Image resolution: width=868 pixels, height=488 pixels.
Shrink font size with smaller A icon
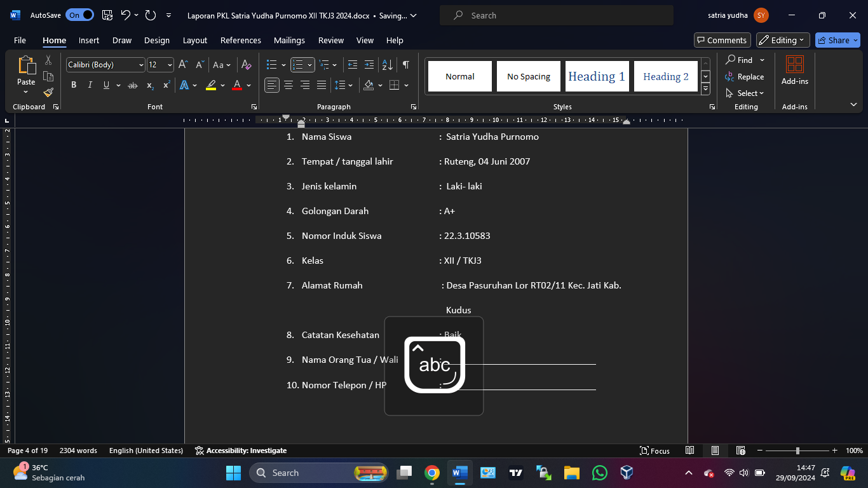(x=200, y=65)
